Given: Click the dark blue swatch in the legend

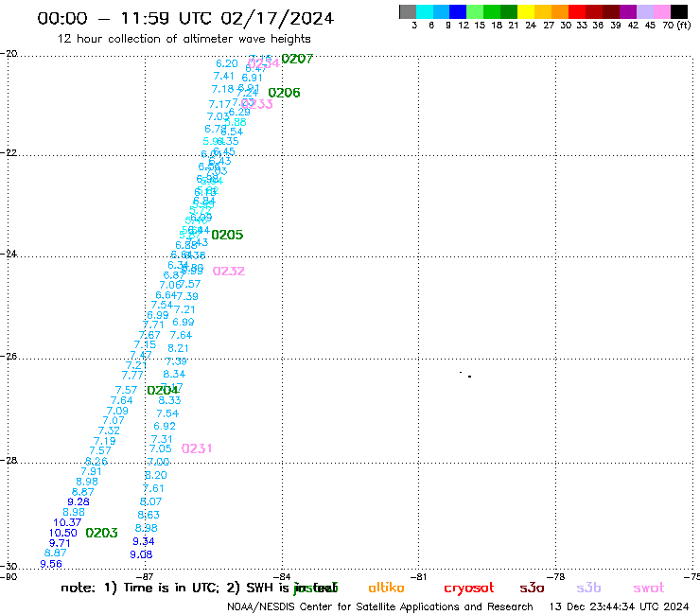Looking at the screenshot, I should pyautogui.click(x=458, y=11).
